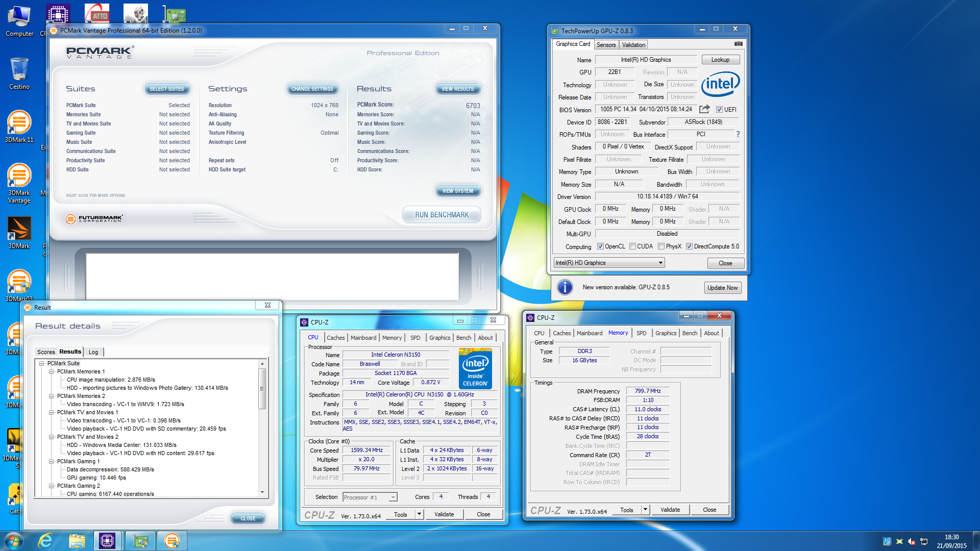Click the results tree scroll up arrow

[x=262, y=364]
